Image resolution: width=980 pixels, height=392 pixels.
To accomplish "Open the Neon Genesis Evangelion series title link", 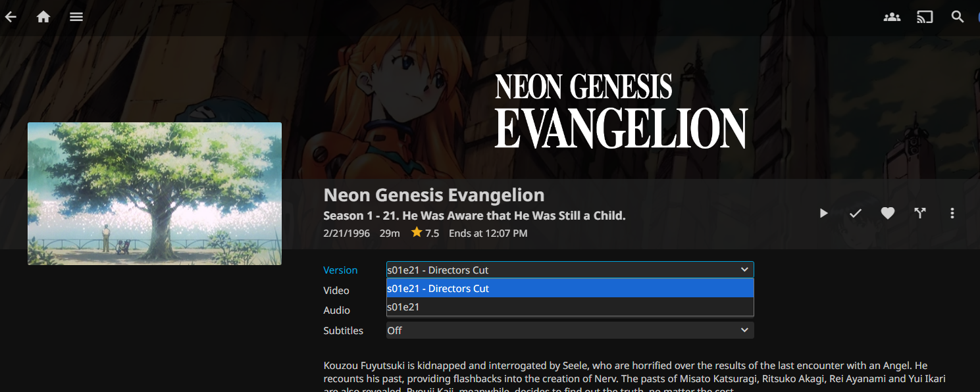I will click(434, 195).
